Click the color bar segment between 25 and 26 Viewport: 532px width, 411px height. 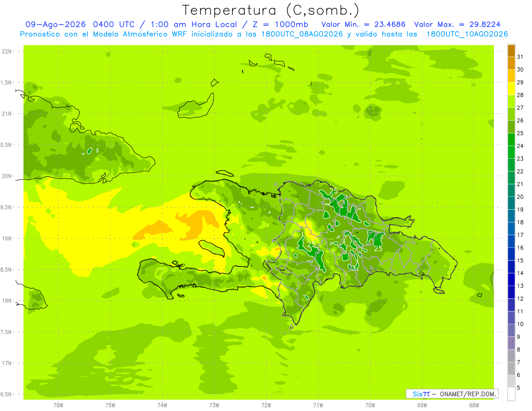[x=511, y=127]
